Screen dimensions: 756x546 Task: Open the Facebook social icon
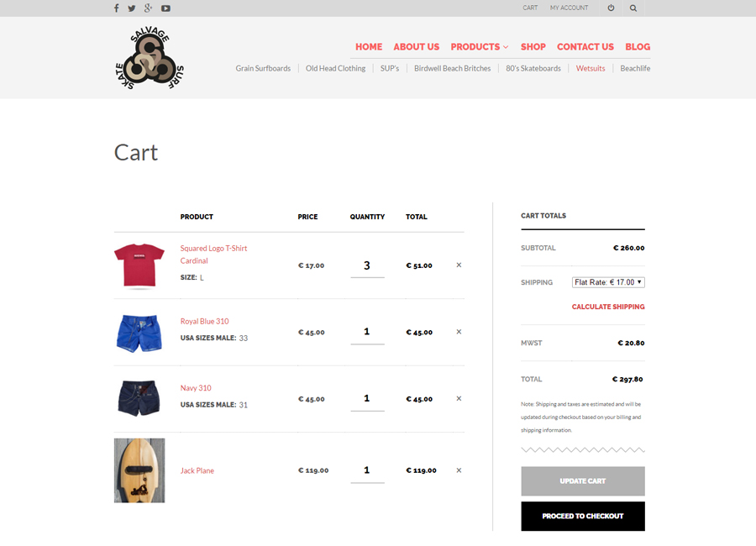pos(117,8)
